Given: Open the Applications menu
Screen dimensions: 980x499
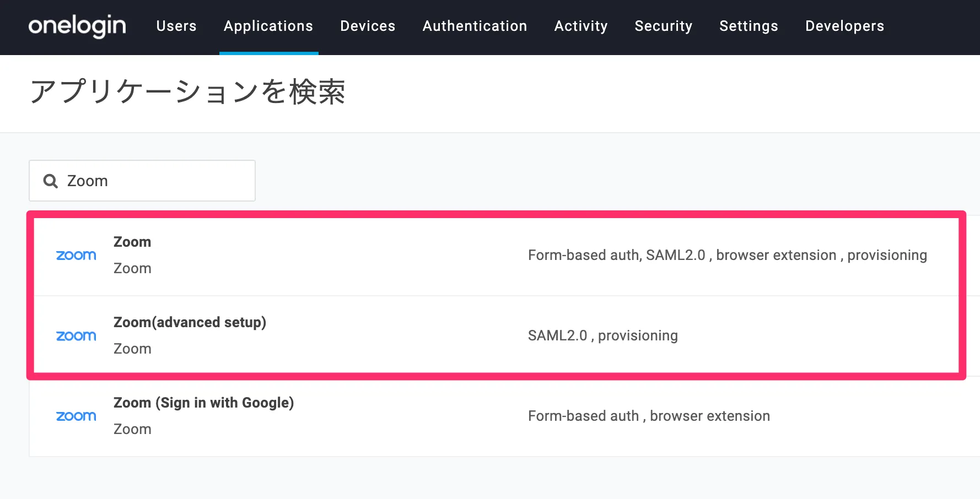Looking at the screenshot, I should coord(268,26).
